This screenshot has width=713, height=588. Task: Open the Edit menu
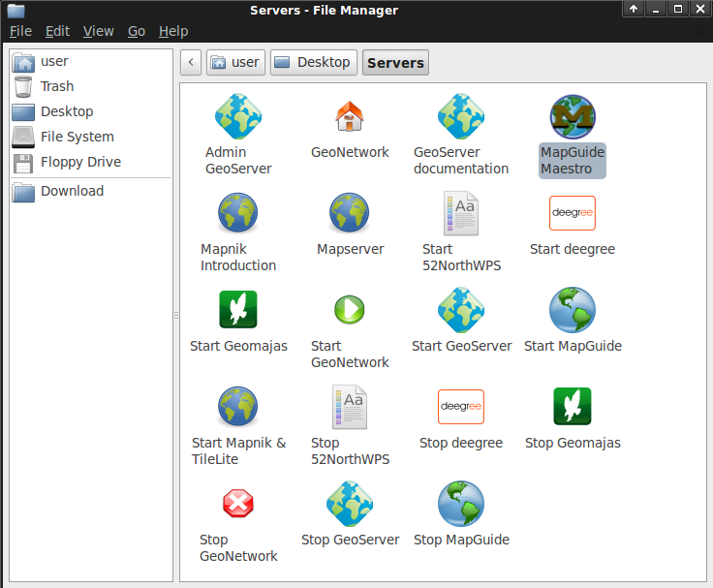point(57,31)
